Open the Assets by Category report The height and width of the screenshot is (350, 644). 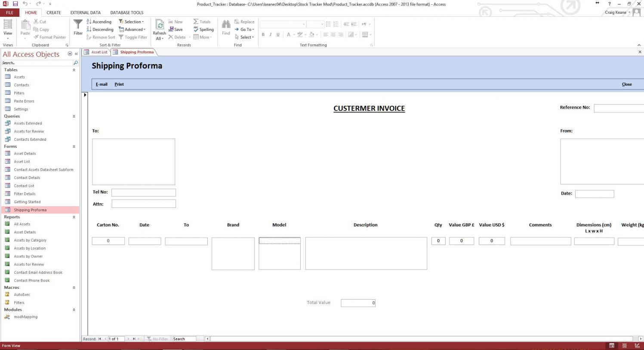click(30, 240)
